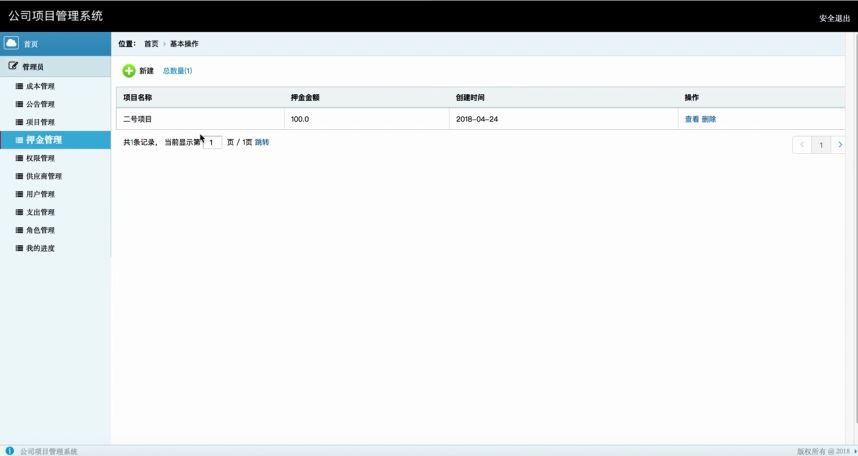Click the cloud icon beside 首页
The image size is (858, 456).
(11, 43)
